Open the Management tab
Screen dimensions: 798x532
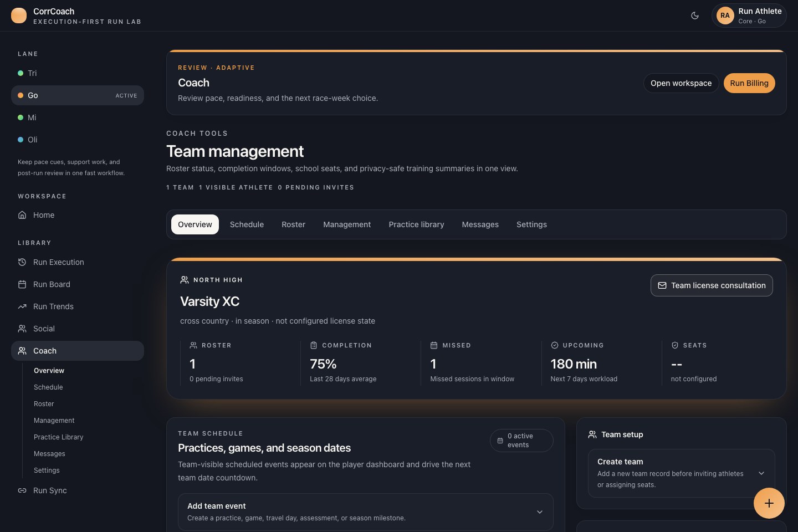pyautogui.click(x=347, y=224)
